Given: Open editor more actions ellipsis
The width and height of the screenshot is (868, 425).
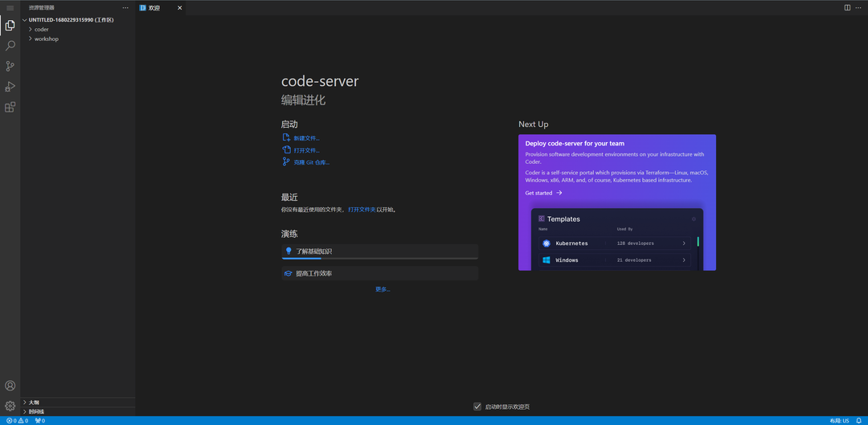Looking at the screenshot, I should [858, 8].
